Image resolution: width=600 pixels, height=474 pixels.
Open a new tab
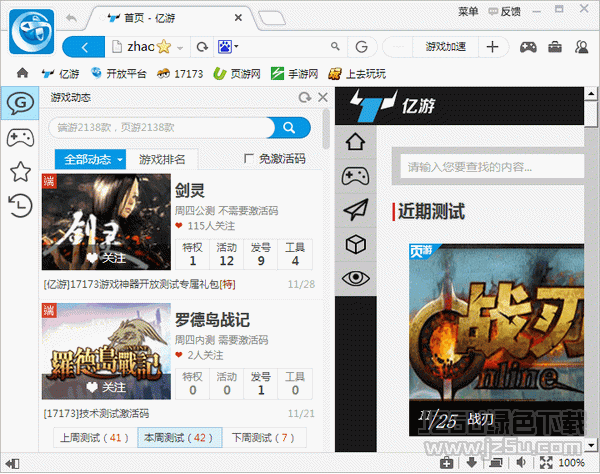(x=271, y=18)
